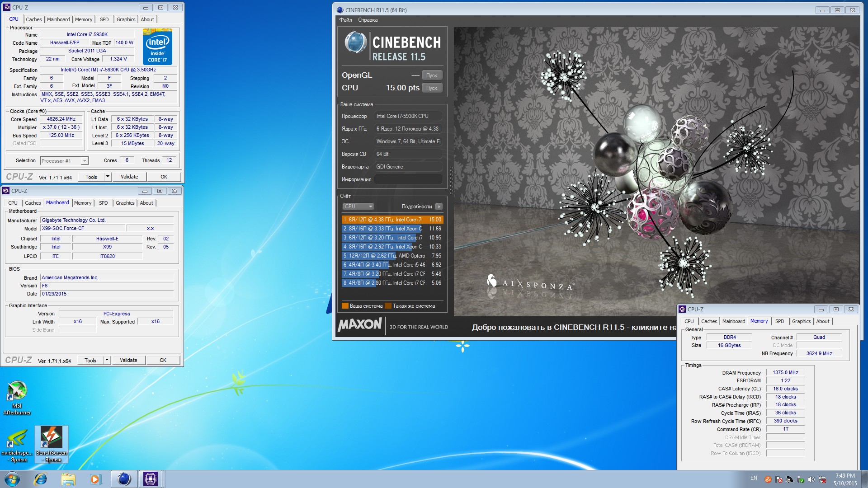Click Validate in the Mainboard window
The height and width of the screenshot is (488, 868).
coord(128,360)
